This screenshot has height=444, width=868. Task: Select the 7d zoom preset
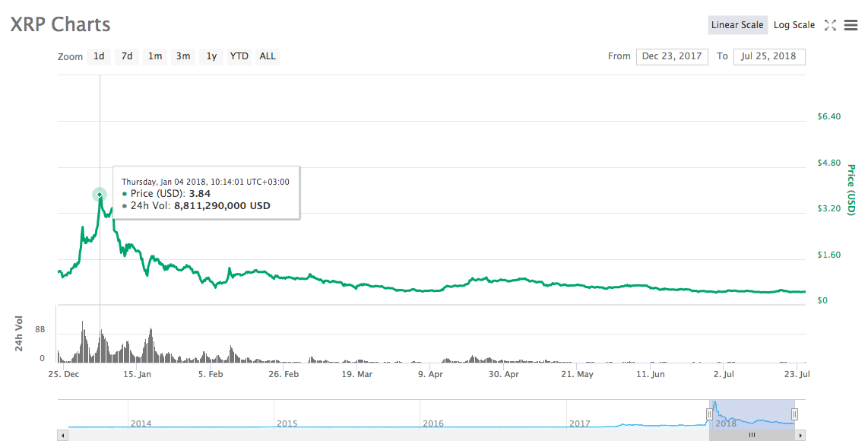(126, 56)
